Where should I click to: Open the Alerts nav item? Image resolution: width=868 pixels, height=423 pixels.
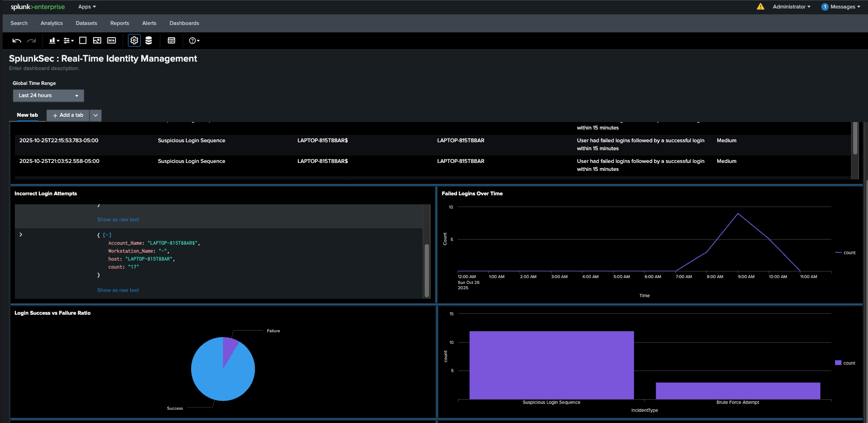pos(149,23)
